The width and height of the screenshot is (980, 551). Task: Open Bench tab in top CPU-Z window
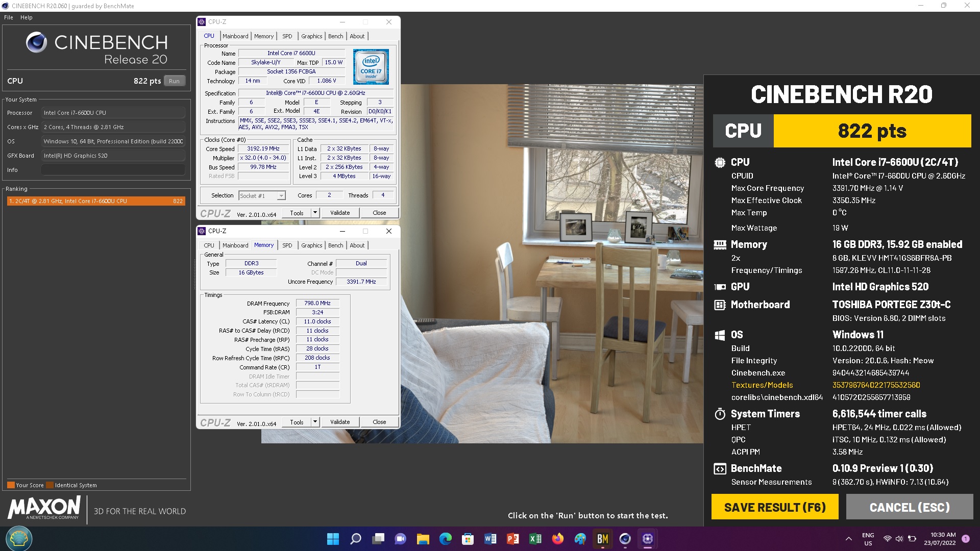pos(335,36)
